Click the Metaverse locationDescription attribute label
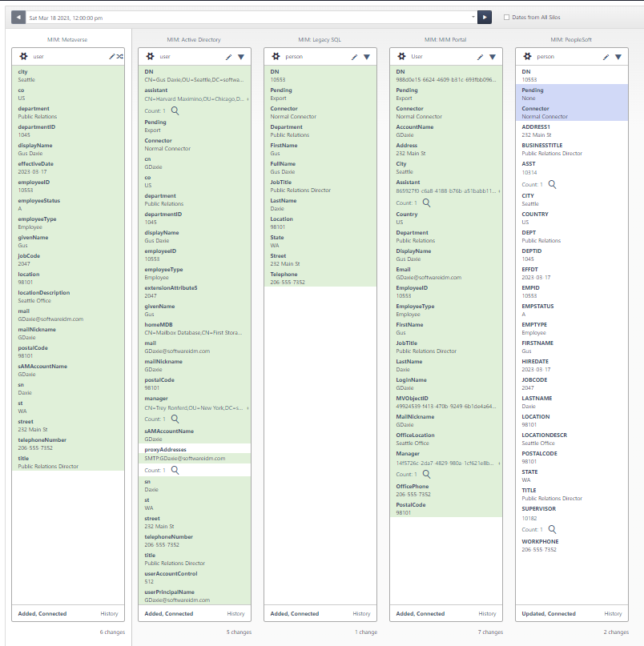Viewport: 644px width, 646px height. pyautogui.click(x=44, y=292)
